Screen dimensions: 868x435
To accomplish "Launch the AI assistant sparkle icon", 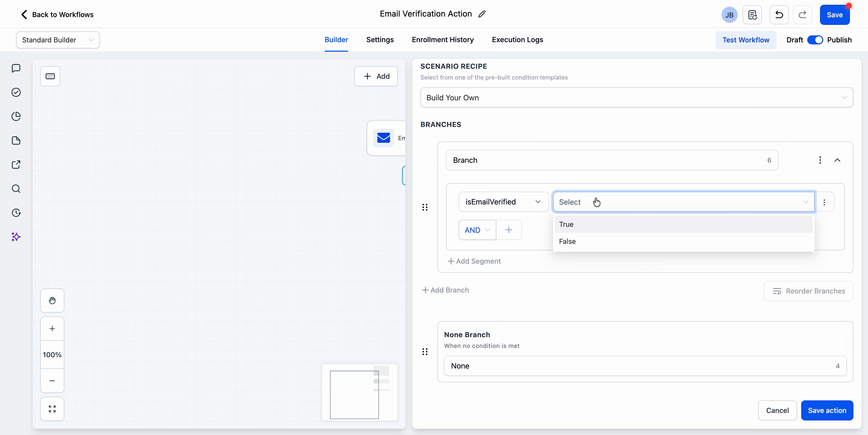I will [16, 237].
